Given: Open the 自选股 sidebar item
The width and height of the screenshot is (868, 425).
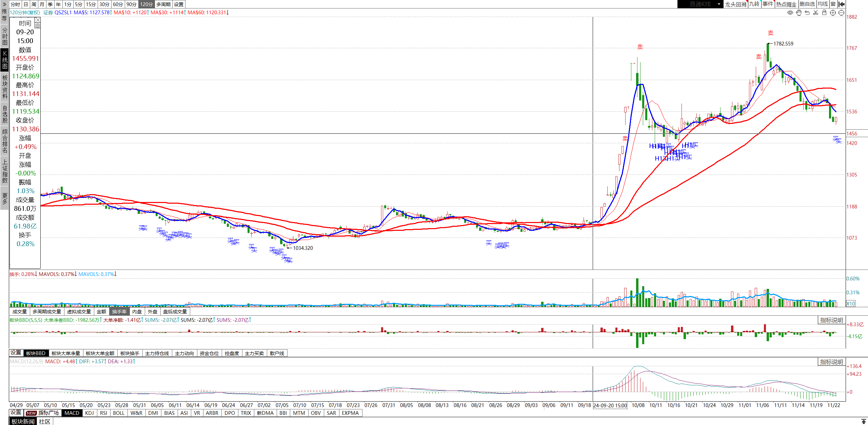Looking at the screenshot, I should point(4,114).
